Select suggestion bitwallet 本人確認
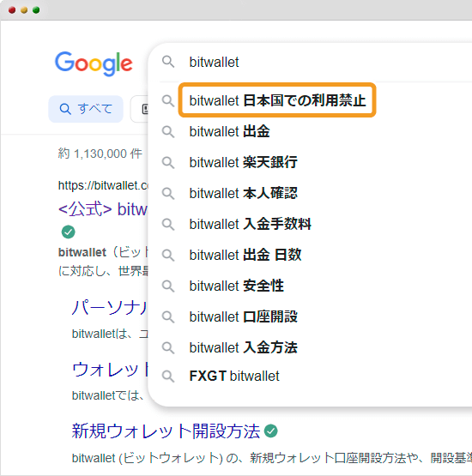 pyautogui.click(x=243, y=193)
